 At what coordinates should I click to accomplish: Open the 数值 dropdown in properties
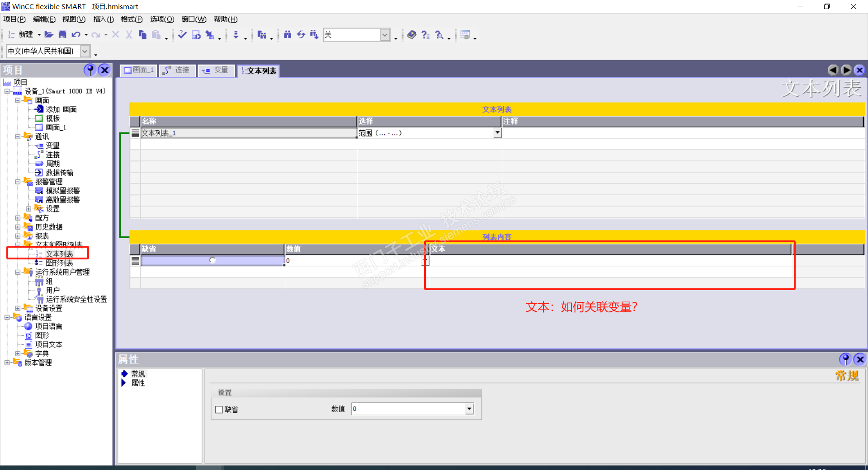pyautogui.click(x=469, y=409)
